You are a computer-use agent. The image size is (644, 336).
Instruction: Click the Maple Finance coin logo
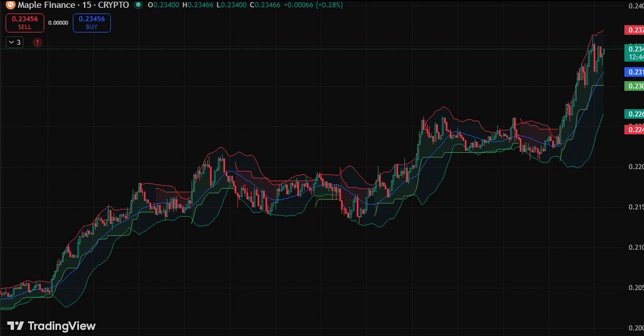tap(10, 5)
